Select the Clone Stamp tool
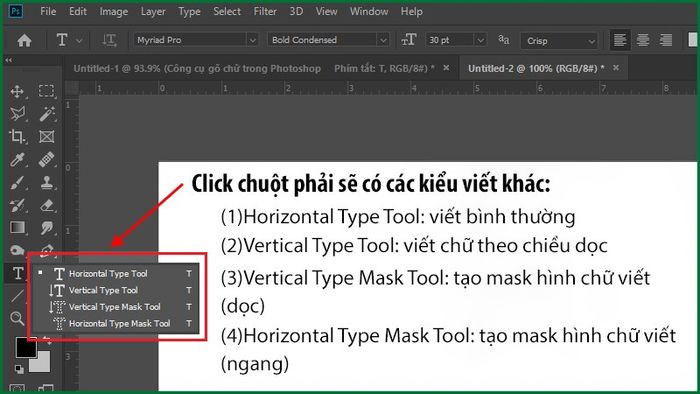 pyautogui.click(x=47, y=182)
